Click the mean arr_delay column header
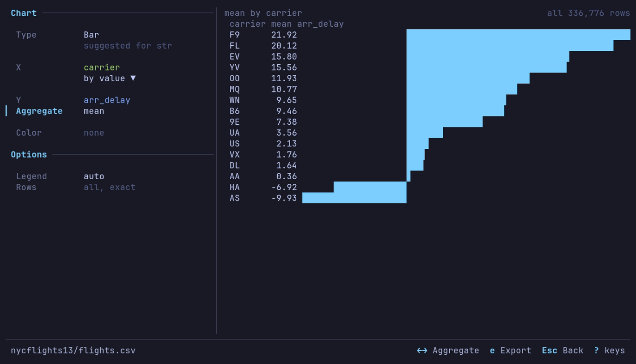 tap(307, 24)
